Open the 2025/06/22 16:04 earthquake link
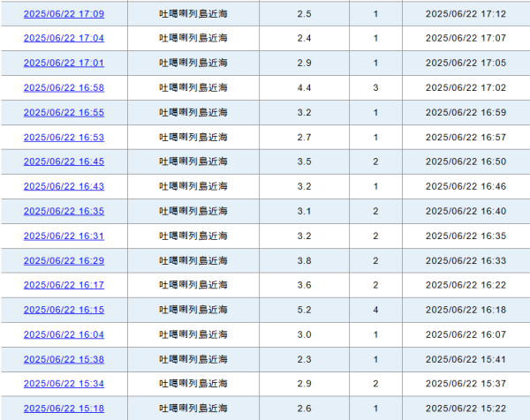 click(x=64, y=335)
